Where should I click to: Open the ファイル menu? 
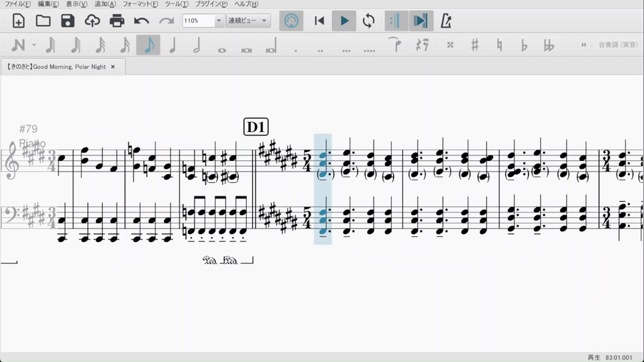(17, 4)
